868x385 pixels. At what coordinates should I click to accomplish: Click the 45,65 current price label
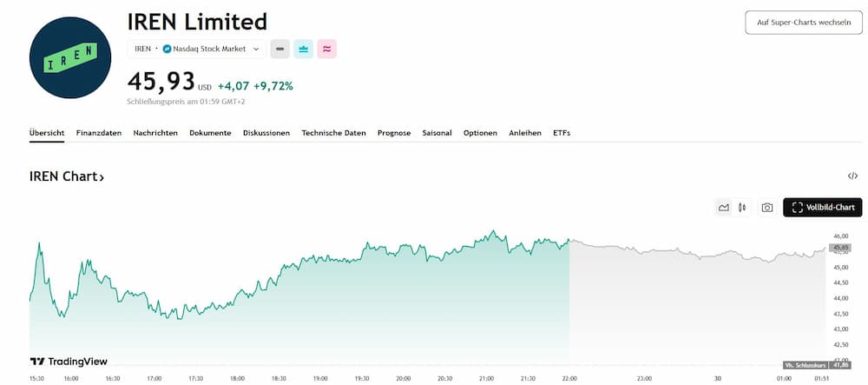tap(840, 248)
